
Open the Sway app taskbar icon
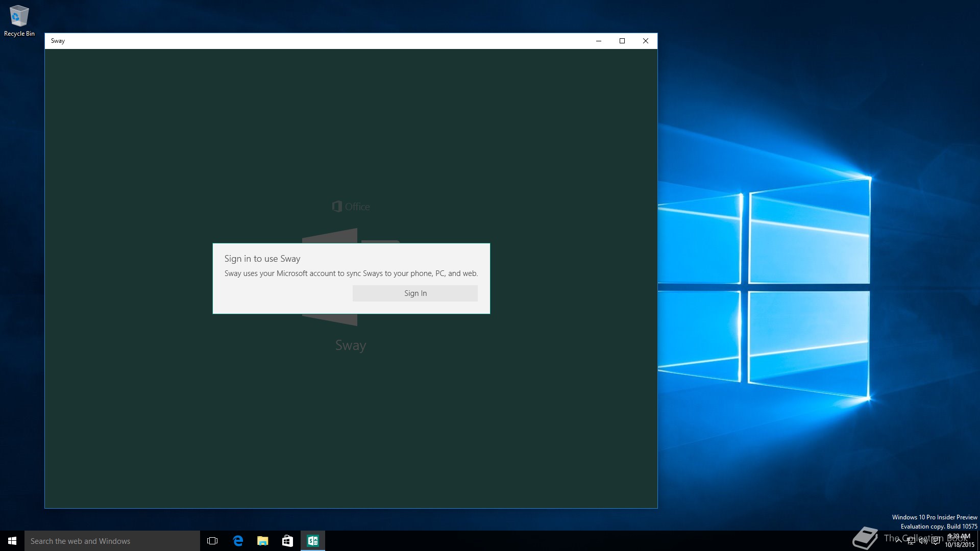click(x=312, y=541)
